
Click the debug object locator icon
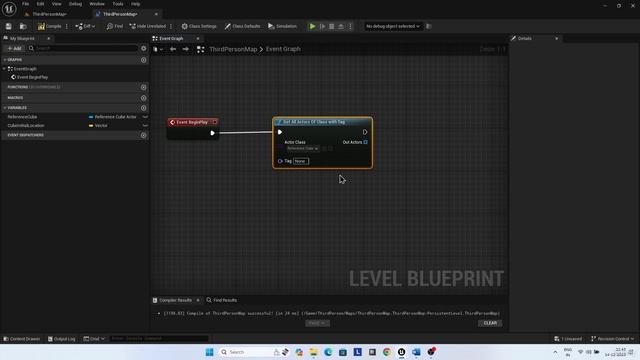[x=429, y=26]
